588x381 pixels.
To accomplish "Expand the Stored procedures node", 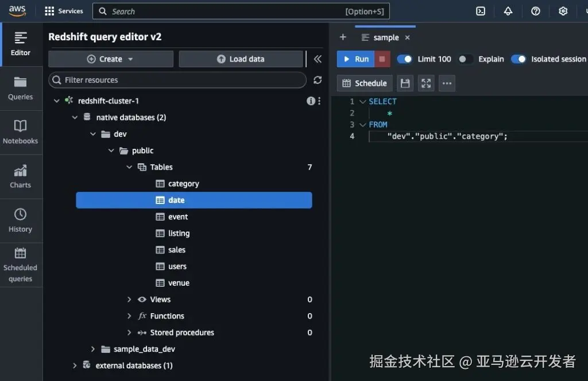I will (x=129, y=332).
